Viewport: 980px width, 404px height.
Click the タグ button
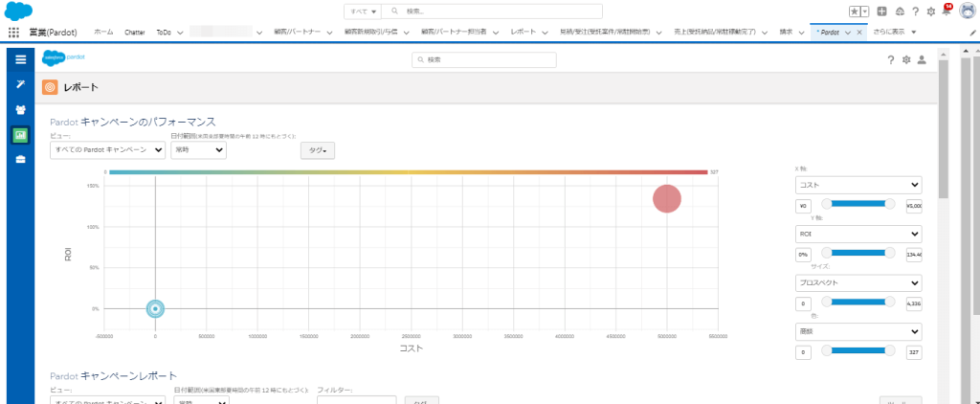click(x=318, y=150)
